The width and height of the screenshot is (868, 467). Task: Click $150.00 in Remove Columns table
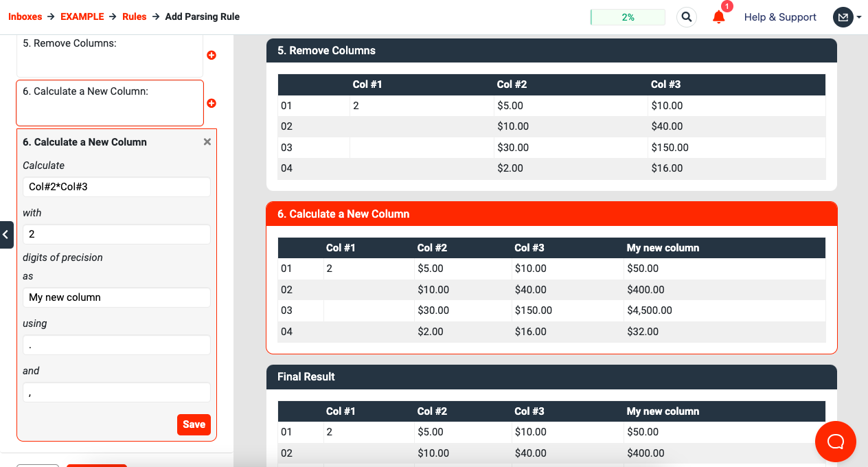pyautogui.click(x=670, y=148)
